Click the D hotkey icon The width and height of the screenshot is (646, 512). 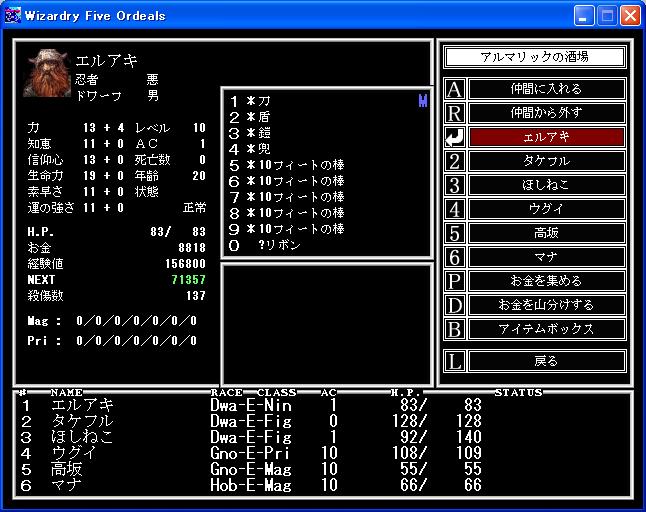[x=454, y=305]
